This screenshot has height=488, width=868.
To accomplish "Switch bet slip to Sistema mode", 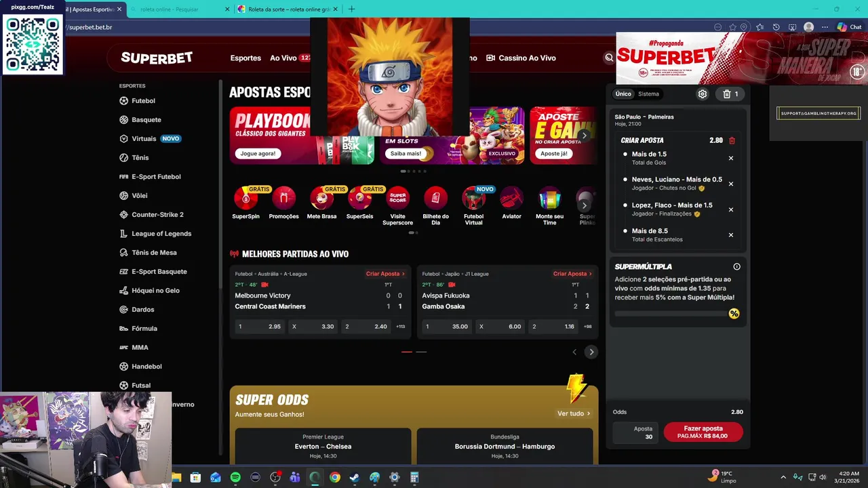I will click(x=648, y=94).
